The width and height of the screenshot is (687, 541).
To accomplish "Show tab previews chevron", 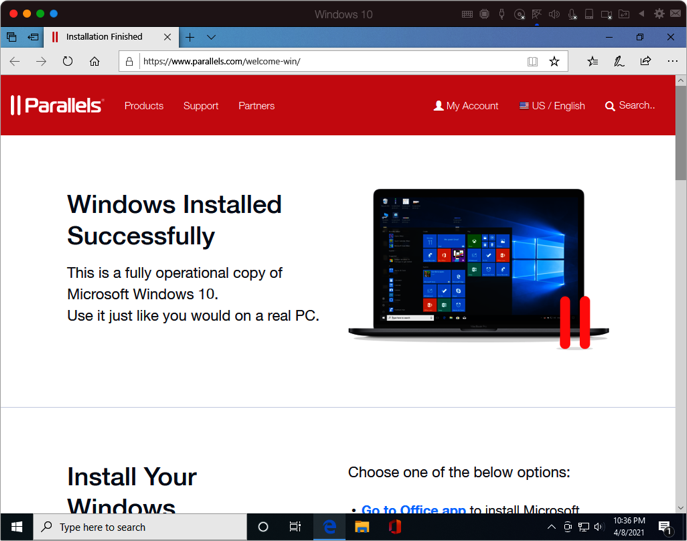I will (211, 37).
